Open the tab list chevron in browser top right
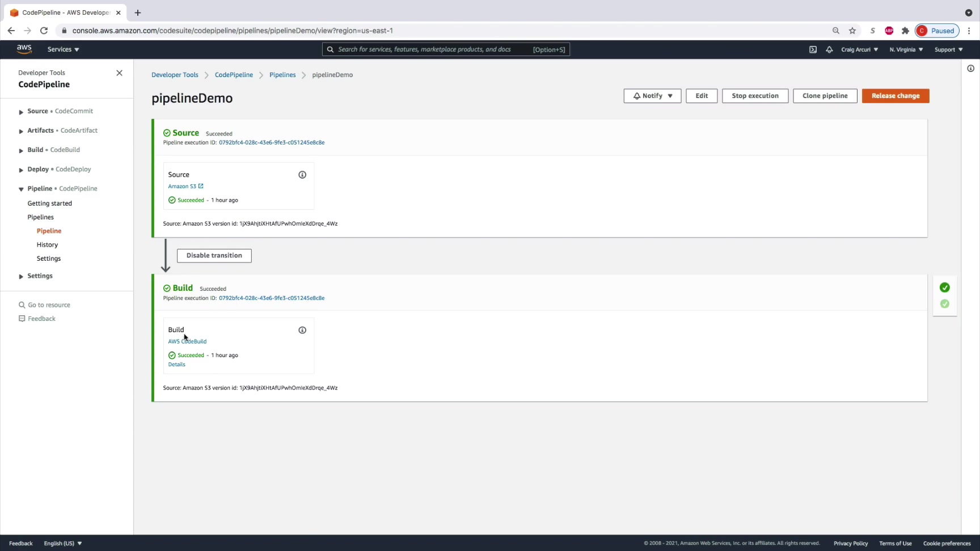980x551 pixels. point(969,12)
